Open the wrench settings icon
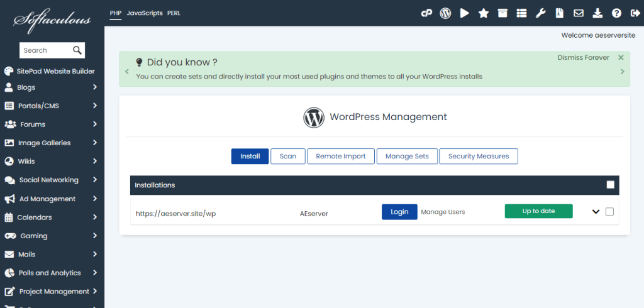This screenshot has height=308, width=644. [x=540, y=13]
